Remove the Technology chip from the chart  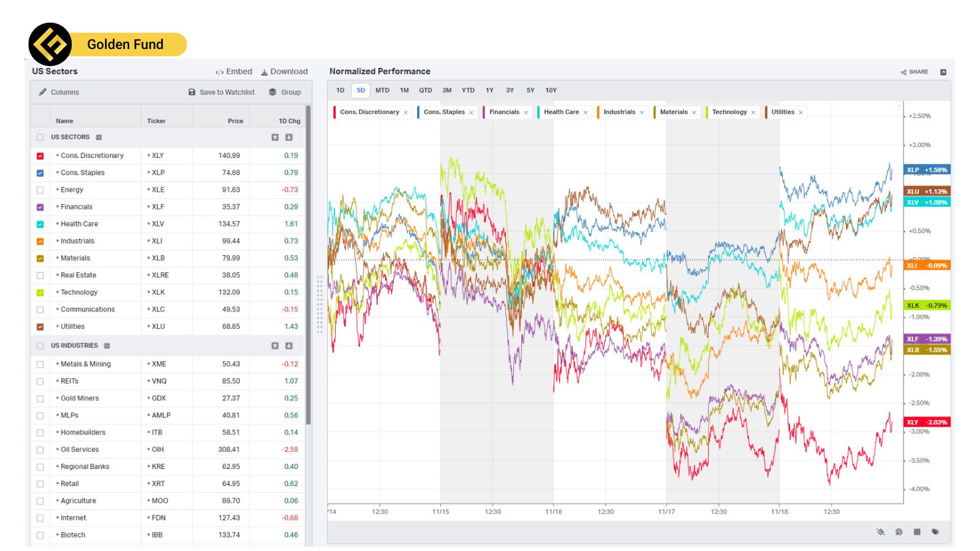753,113
